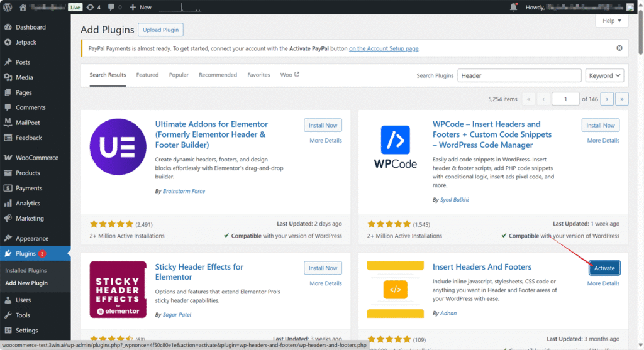Open the updates icon showing 4
644x350 pixels.
(93, 8)
